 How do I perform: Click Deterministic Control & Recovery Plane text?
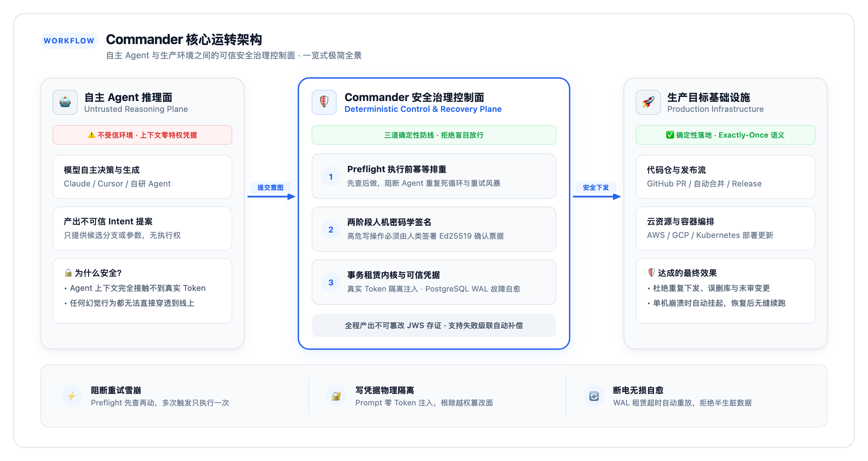[x=423, y=109]
